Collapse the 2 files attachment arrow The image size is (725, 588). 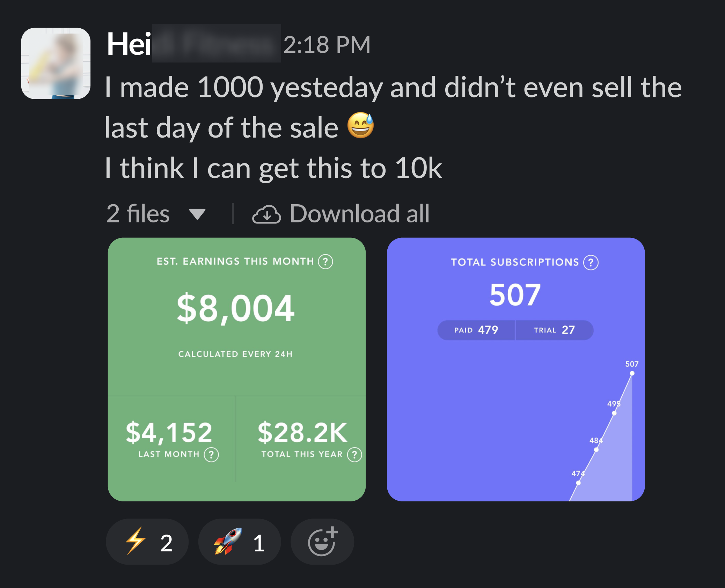click(x=197, y=214)
